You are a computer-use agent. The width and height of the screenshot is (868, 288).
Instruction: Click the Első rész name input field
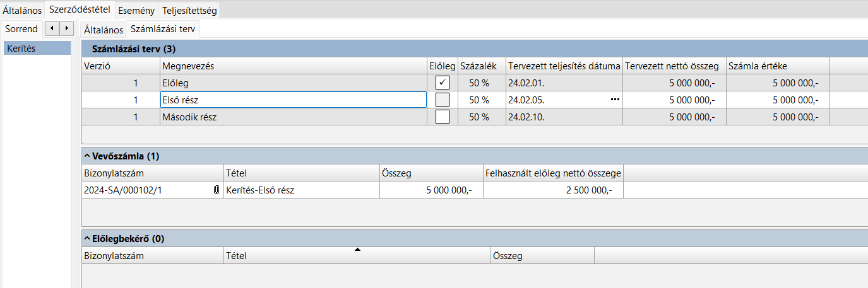[x=293, y=100]
